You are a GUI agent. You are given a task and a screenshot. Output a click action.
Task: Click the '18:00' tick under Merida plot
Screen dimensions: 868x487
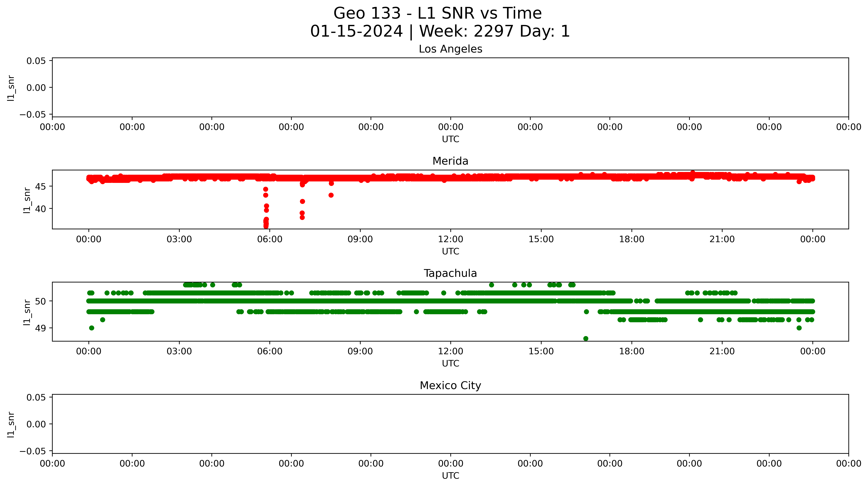pyautogui.click(x=631, y=239)
